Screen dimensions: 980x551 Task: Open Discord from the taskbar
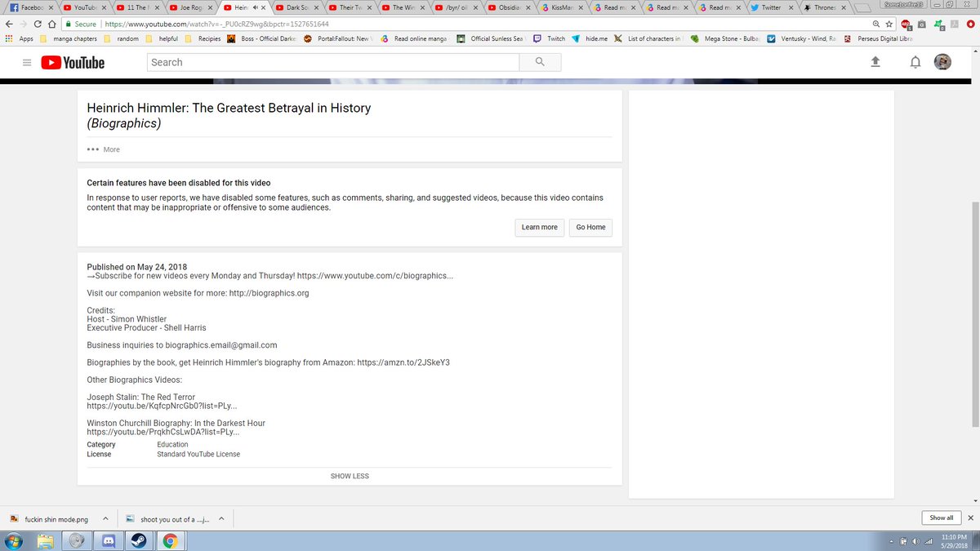[x=107, y=540]
